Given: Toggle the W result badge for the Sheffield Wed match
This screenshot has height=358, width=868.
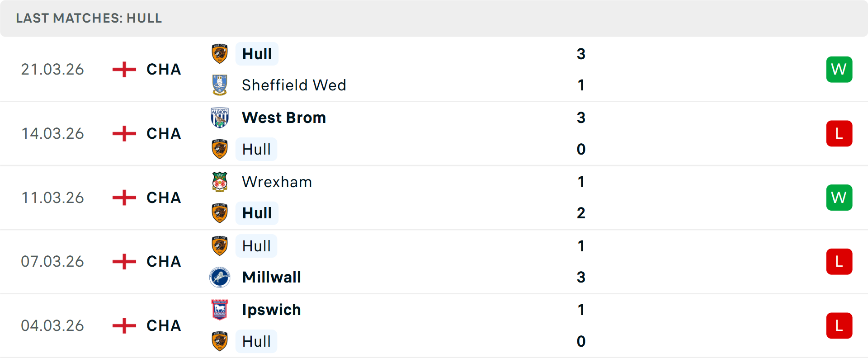Looking at the screenshot, I should coord(839,69).
